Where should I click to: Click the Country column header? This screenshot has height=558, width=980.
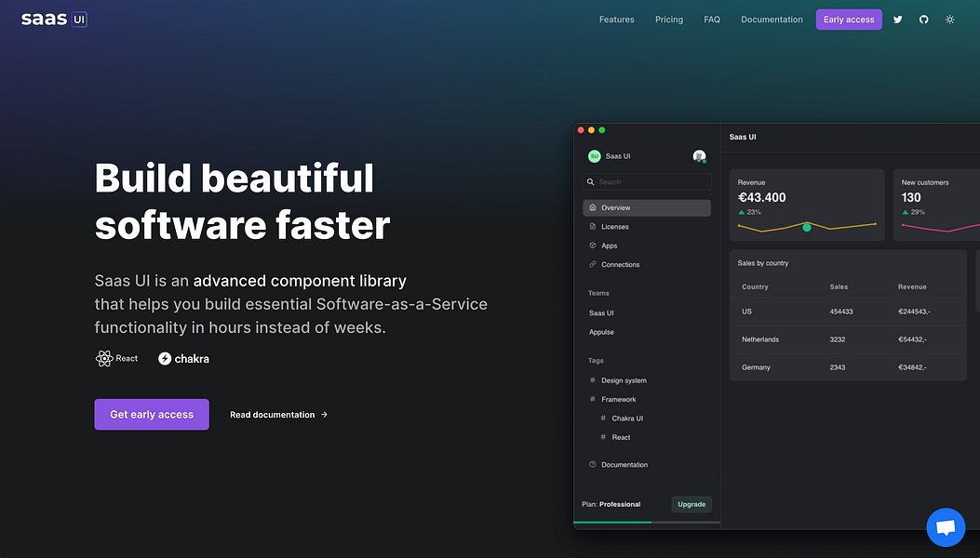click(755, 286)
